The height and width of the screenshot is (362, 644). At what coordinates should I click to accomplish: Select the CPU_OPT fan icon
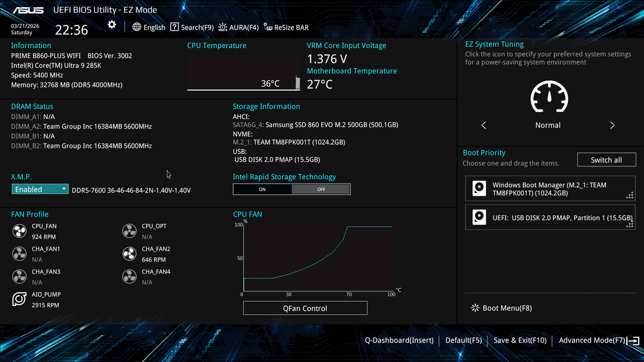[x=129, y=231]
